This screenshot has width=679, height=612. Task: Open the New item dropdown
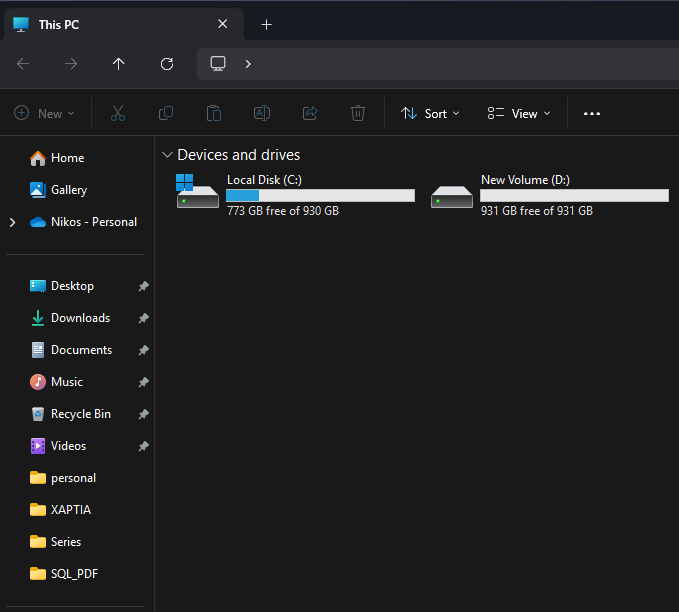[x=44, y=113]
